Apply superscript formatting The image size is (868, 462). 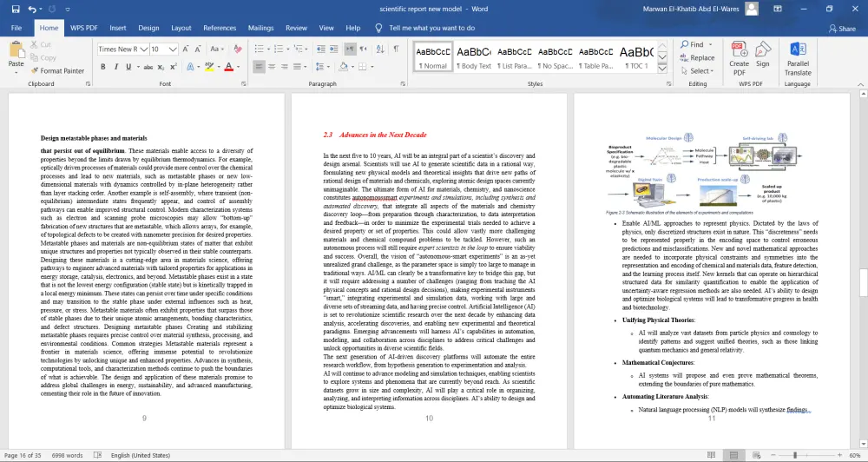point(174,67)
